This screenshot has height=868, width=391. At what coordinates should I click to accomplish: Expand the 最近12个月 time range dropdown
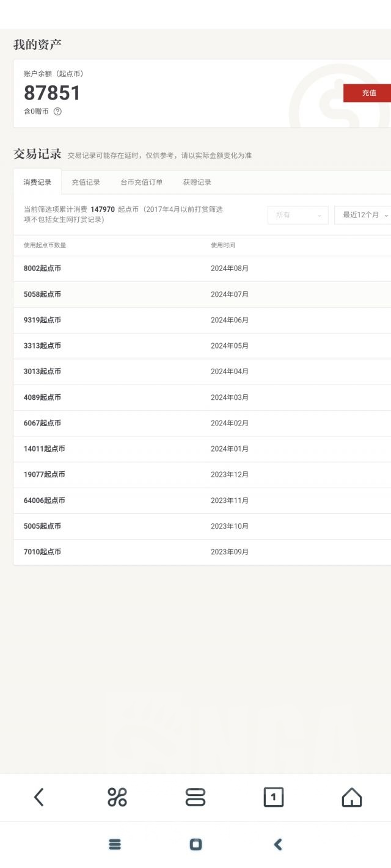click(x=364, y=215)
